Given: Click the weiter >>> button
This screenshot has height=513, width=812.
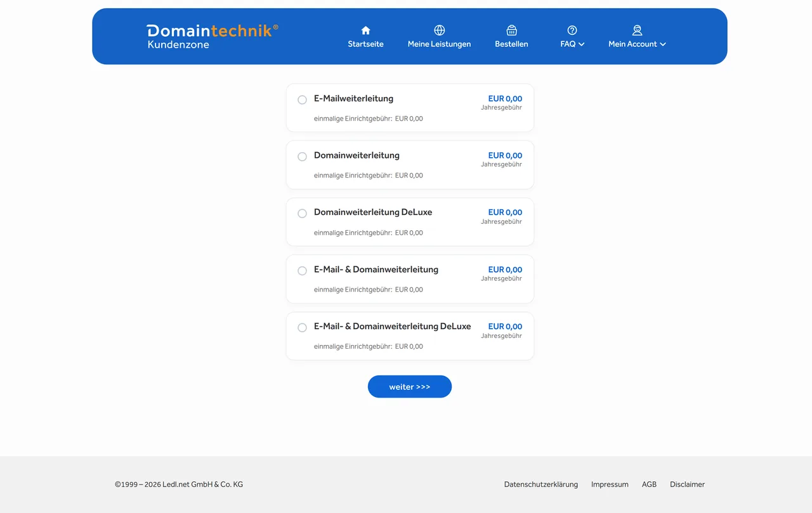Looking at the screenshot, I should [x=410, y=387].
